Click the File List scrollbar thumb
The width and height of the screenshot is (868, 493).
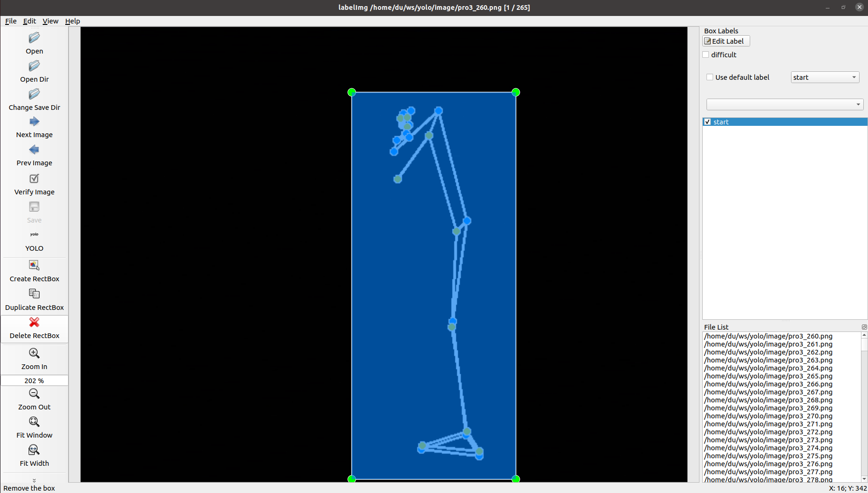click(864, 345)
